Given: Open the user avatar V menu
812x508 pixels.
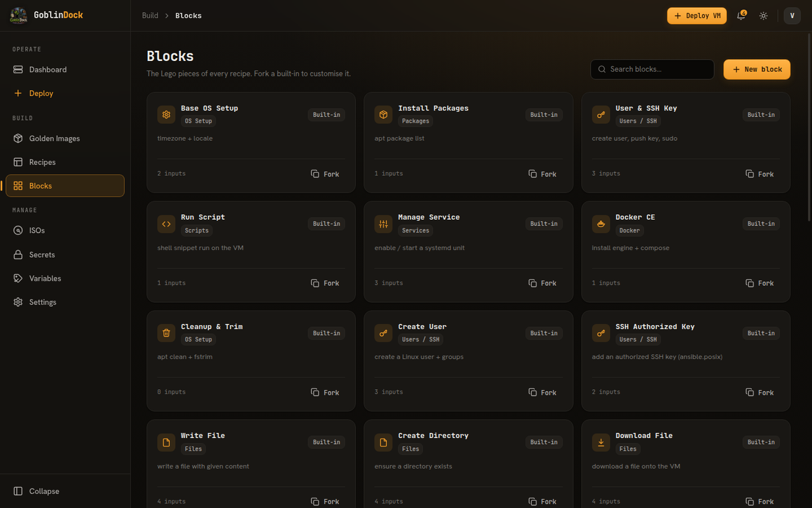Looking at the screenshot, I should 792,15.
